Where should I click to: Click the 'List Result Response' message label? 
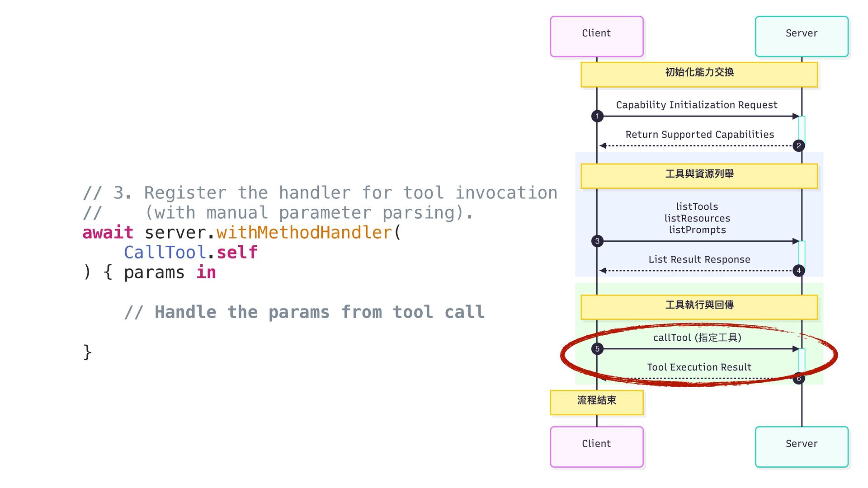click(x=699, y=259)
